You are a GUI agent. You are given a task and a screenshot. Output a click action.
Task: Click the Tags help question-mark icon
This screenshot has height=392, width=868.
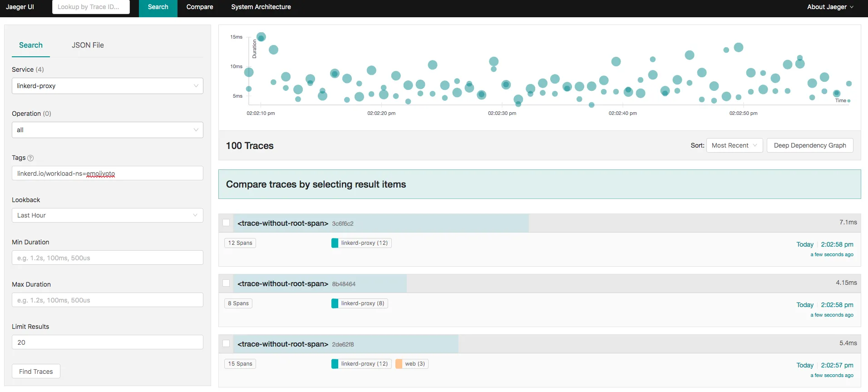coord(30,158)
